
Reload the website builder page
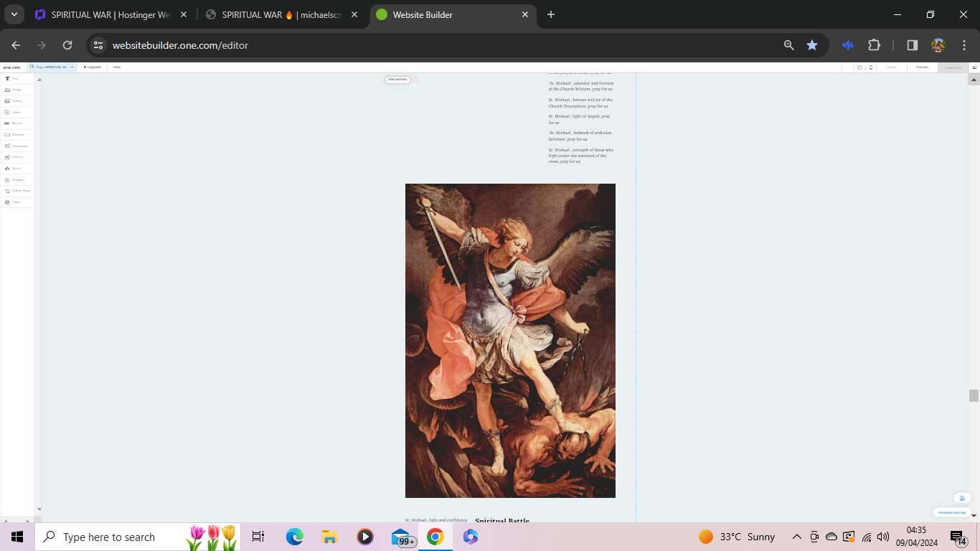67,45
